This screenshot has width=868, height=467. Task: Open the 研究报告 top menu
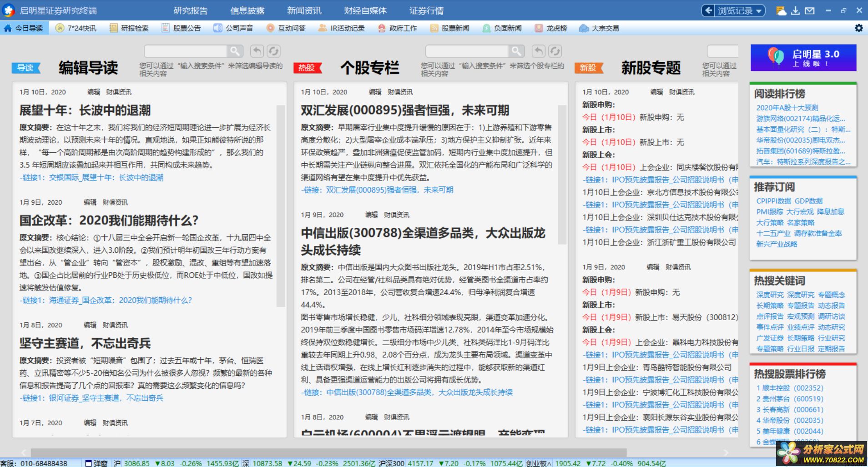[x=191, y=10]
